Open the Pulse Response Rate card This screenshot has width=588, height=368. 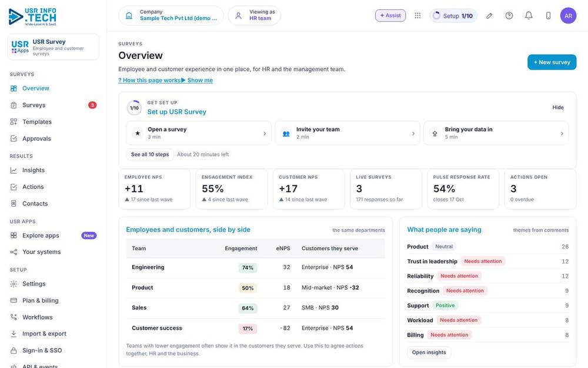click(x=463, y=189)
